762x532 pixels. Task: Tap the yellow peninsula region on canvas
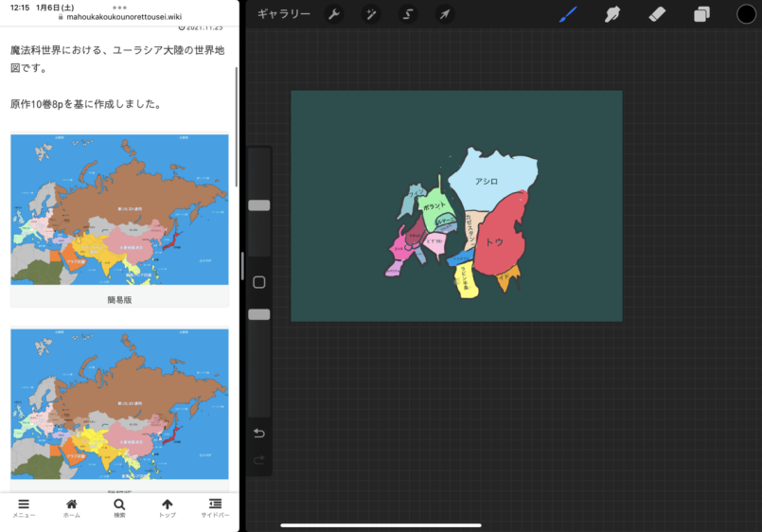466,280
